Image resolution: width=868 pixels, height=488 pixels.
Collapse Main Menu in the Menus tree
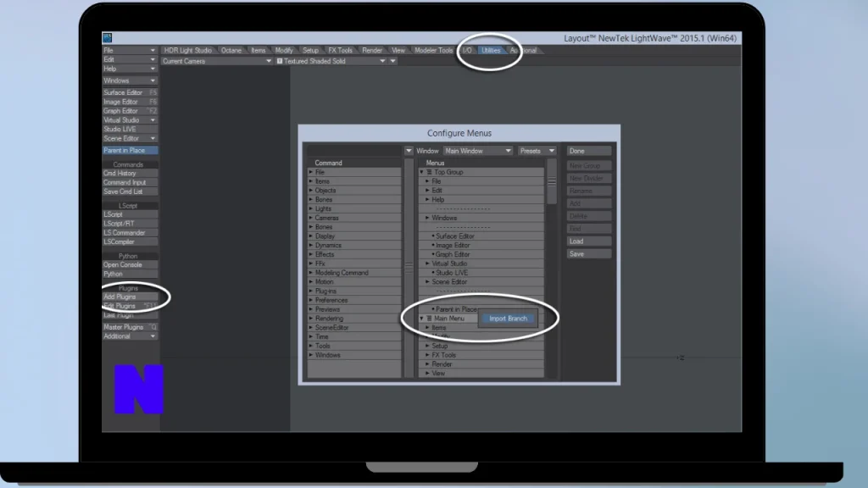point(422,319)
